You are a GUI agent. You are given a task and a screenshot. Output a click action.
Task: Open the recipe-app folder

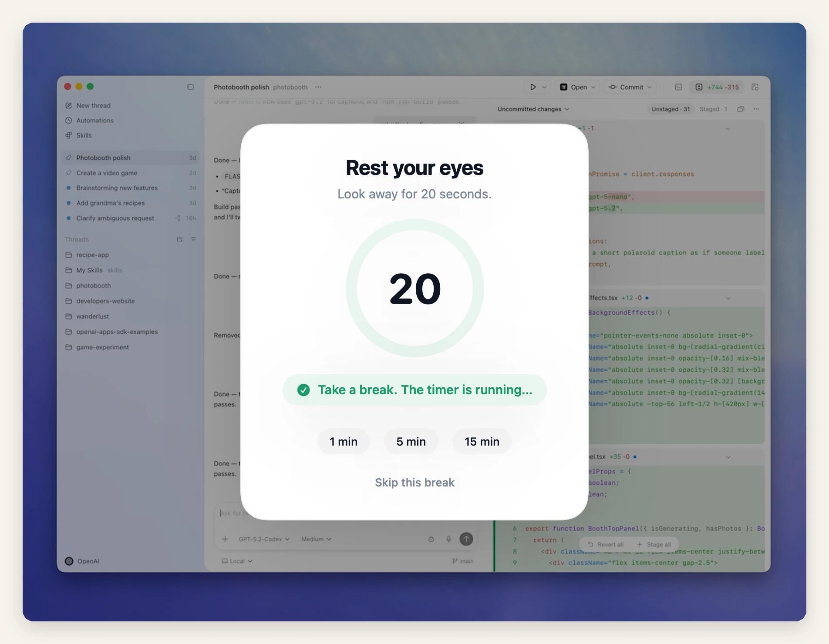[x=131, y=255]
